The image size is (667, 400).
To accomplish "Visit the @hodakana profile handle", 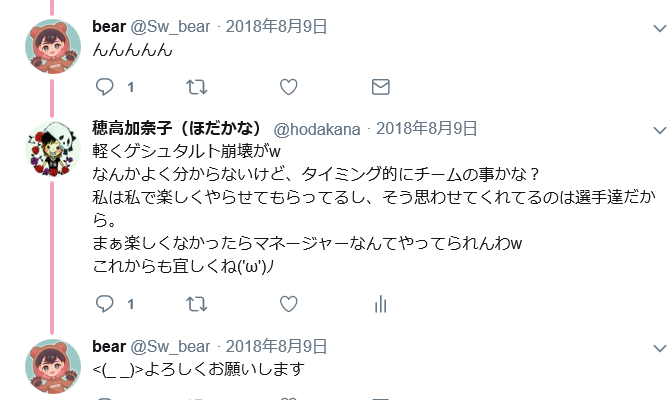I will (x=317, y=129).
